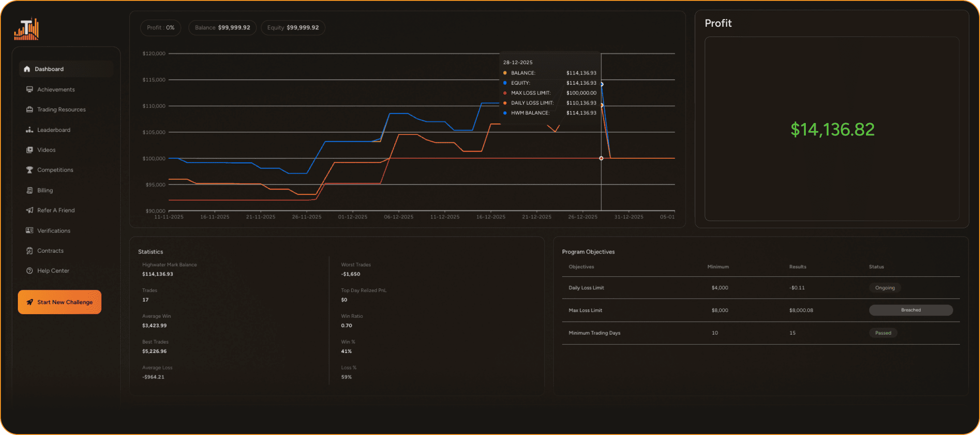This screenshot has width=980, height=435.
Task: Click the Average Win value $3,423.99
Action: 154,326
